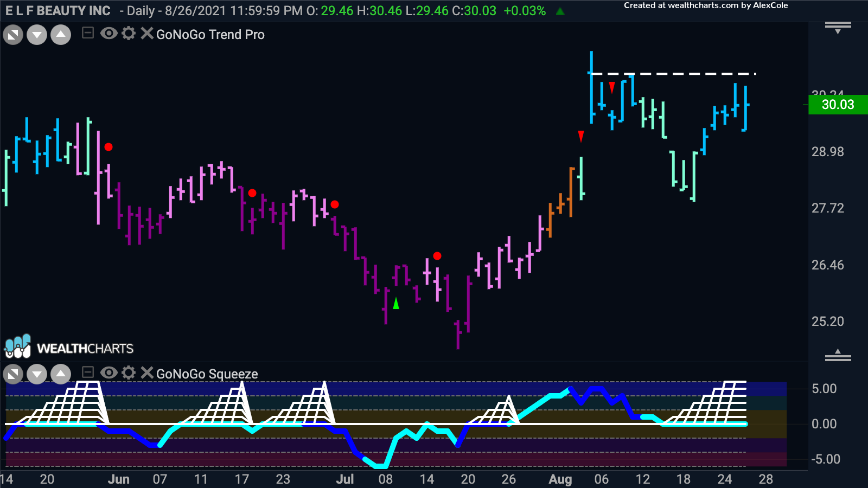Click the price scale bottom up-arrow control

tap(838, 355)
